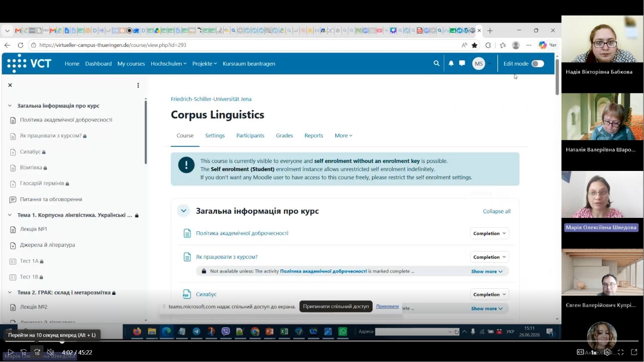644x362 pixels.
Task: Rewind the video 10 seconds
Action: coord(23,352)
